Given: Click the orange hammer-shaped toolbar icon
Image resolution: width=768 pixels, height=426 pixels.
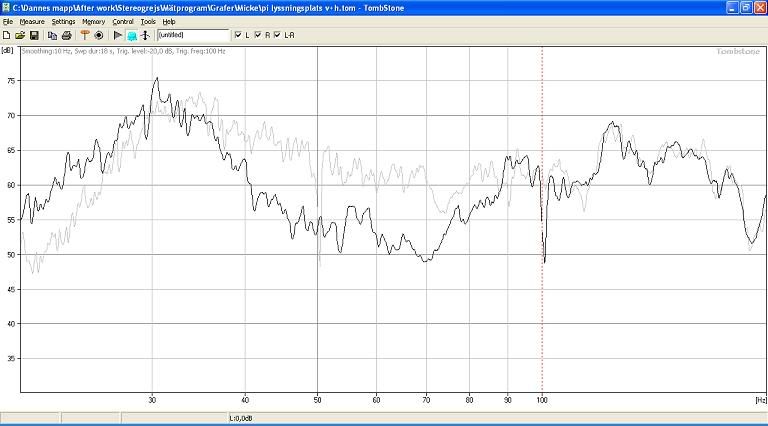Looking at the screenshot, I should tap(85, 35).
